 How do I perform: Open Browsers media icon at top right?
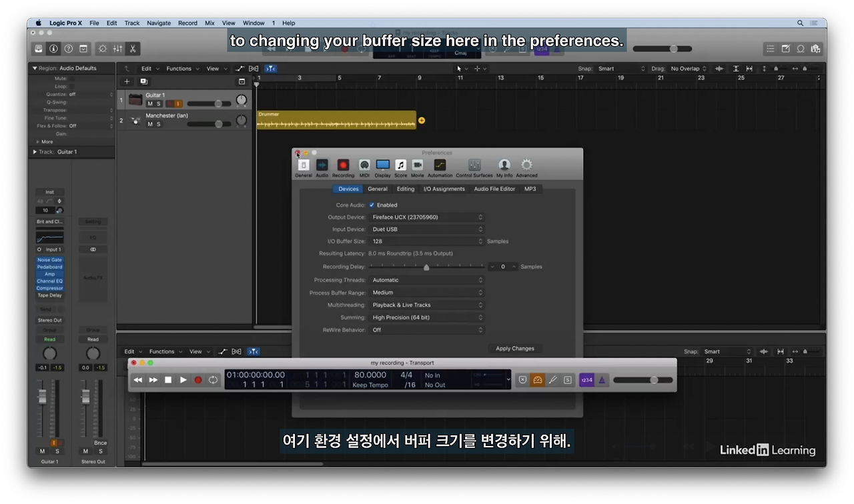pyautogui.click(x=815, y=49)
